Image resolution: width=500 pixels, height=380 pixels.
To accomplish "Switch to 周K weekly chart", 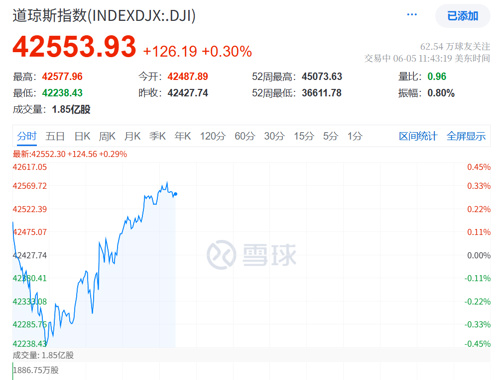I will pyautogui.click(x=107, y=136).
